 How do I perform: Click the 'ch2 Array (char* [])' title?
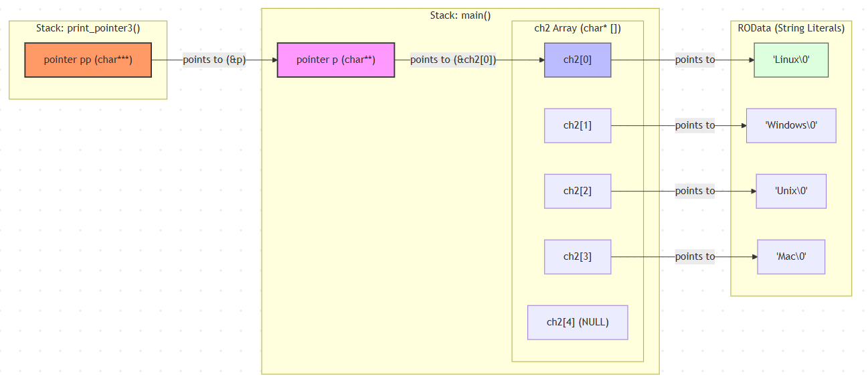tap(578, 28)
